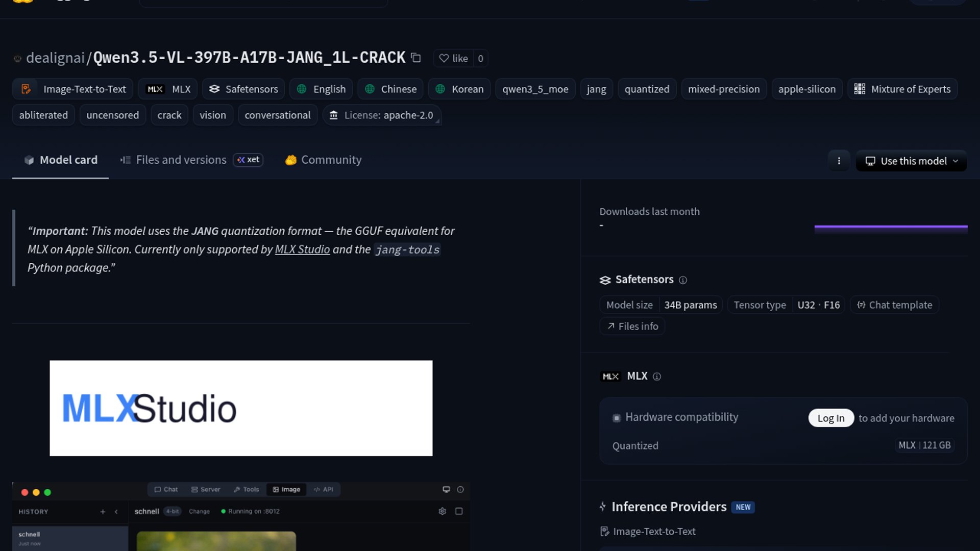Open the Files info link
The height and width of the screenshot is (551, 980).
[x=632, y=326]
